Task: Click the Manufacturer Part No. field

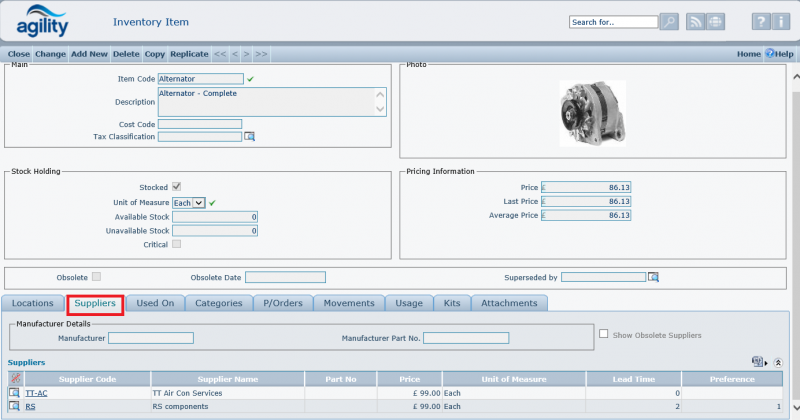Action: tap(465, 339)
